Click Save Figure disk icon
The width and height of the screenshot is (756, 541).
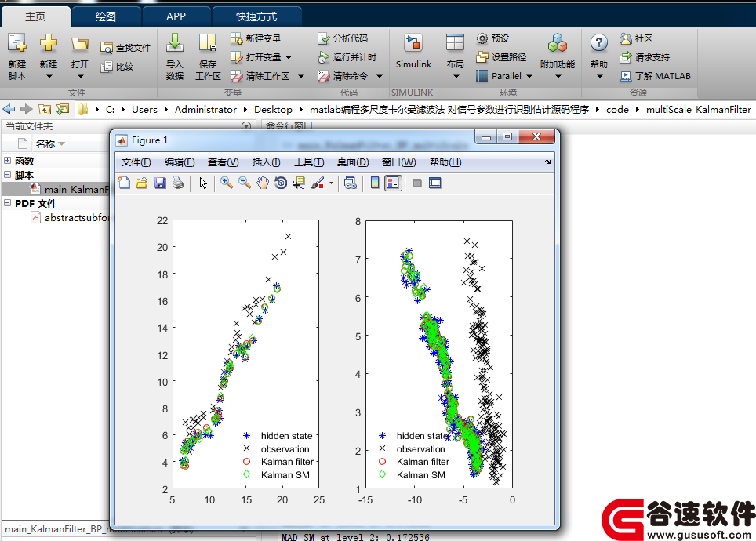[x=160, y=183]
